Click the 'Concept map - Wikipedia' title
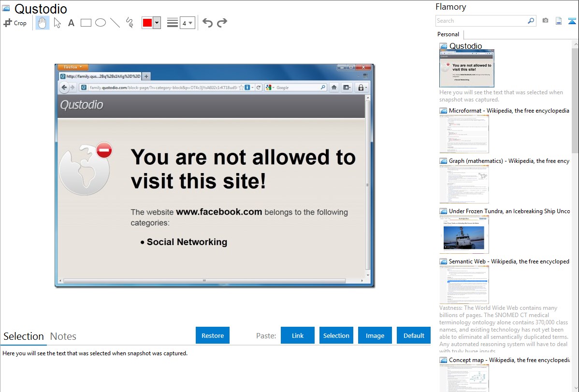This screenshot has width=579, height=392. click(509, 360)
